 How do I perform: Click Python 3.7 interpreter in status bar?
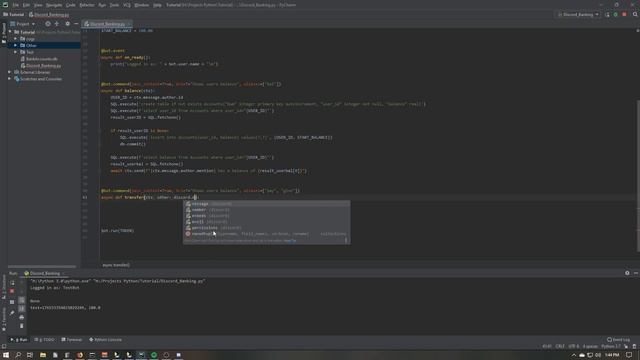(x=611, y=346)
